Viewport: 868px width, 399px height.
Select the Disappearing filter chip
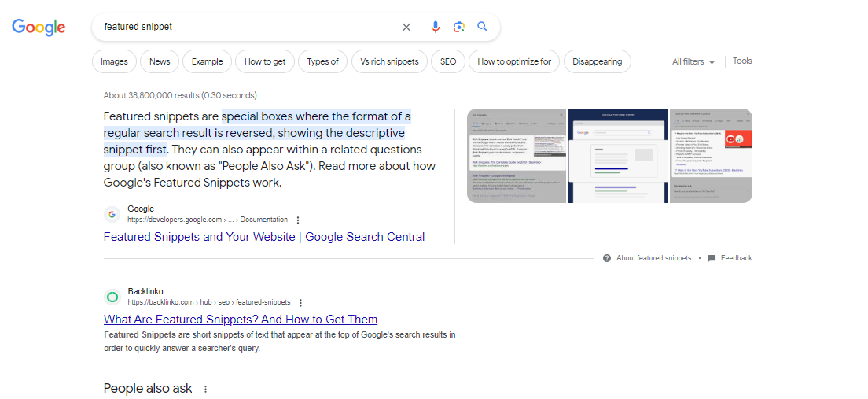598,61
